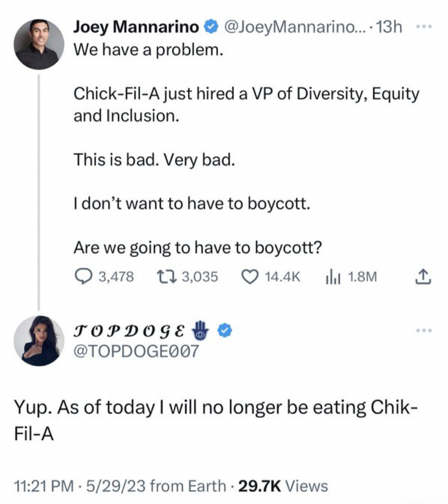Click Joey Mannarino's blue verified badge
Image resolution: width=448 pixels, height=504 pixels.
pos(211,27)
